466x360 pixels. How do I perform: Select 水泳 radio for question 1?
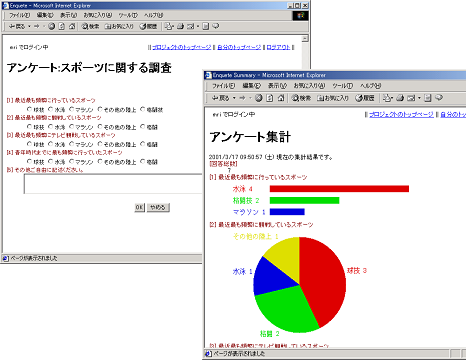point(50,109)
